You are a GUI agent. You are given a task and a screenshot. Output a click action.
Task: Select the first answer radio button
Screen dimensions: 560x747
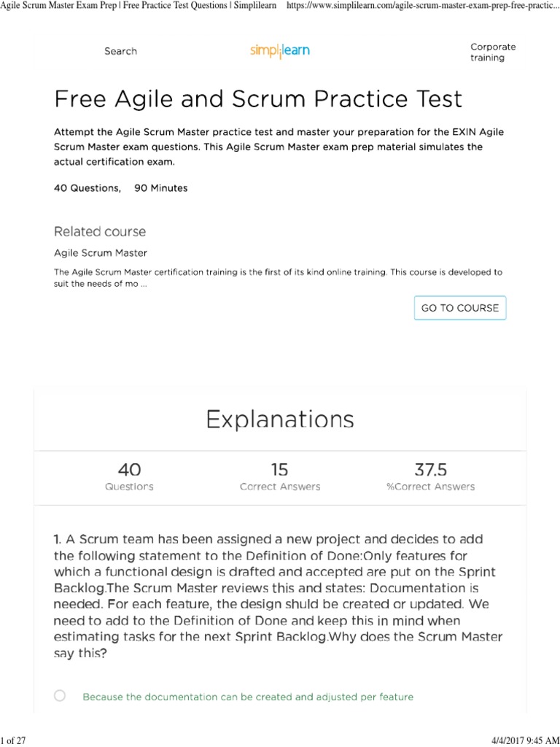tap(60, 696)
